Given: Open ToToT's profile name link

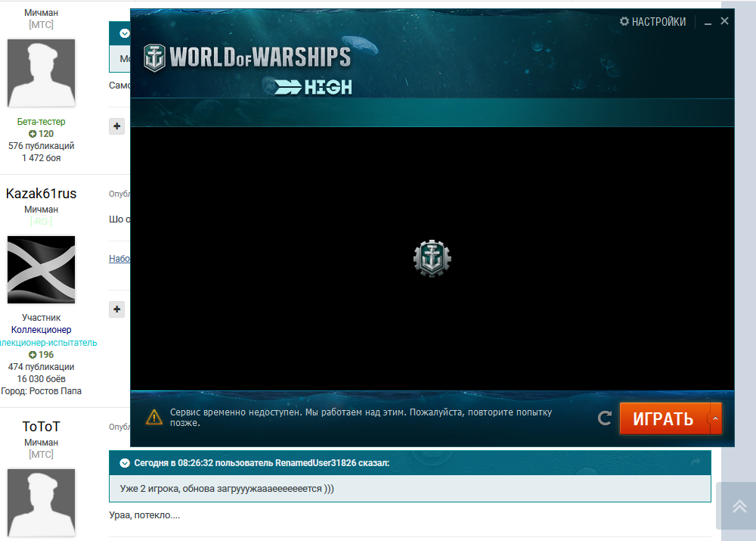Looking at the screenshot, I should click(x=41, y=427).
